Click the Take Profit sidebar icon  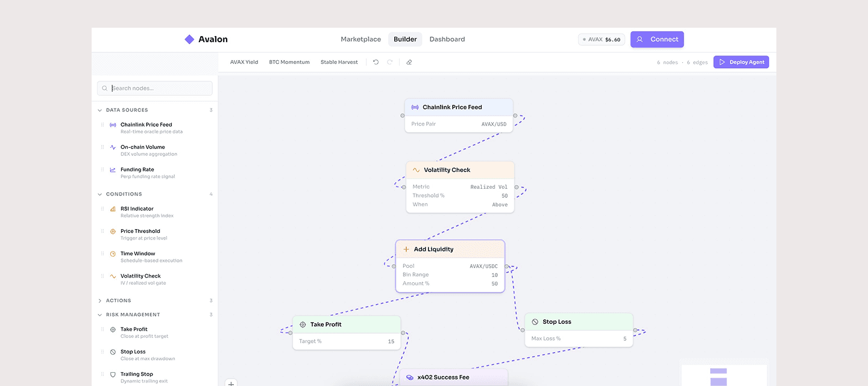[x=113, y=329]
